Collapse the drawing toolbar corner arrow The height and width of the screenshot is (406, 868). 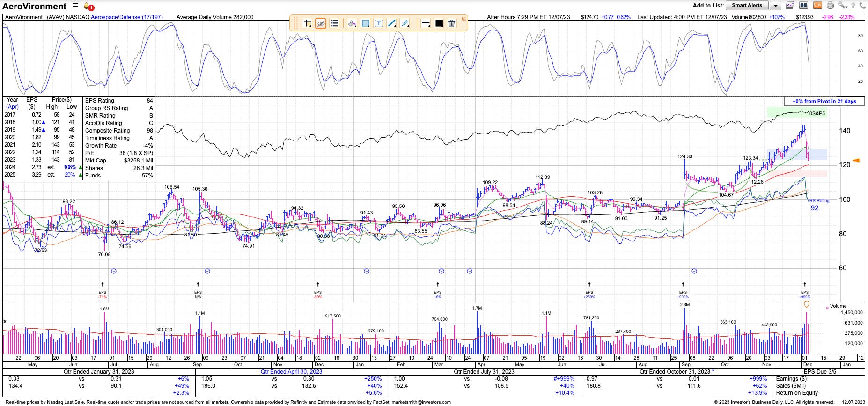[464, 19]
